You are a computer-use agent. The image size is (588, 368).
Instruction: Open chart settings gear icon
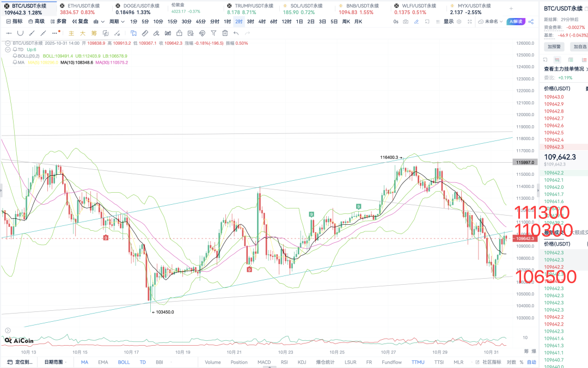tap(459, 21)
